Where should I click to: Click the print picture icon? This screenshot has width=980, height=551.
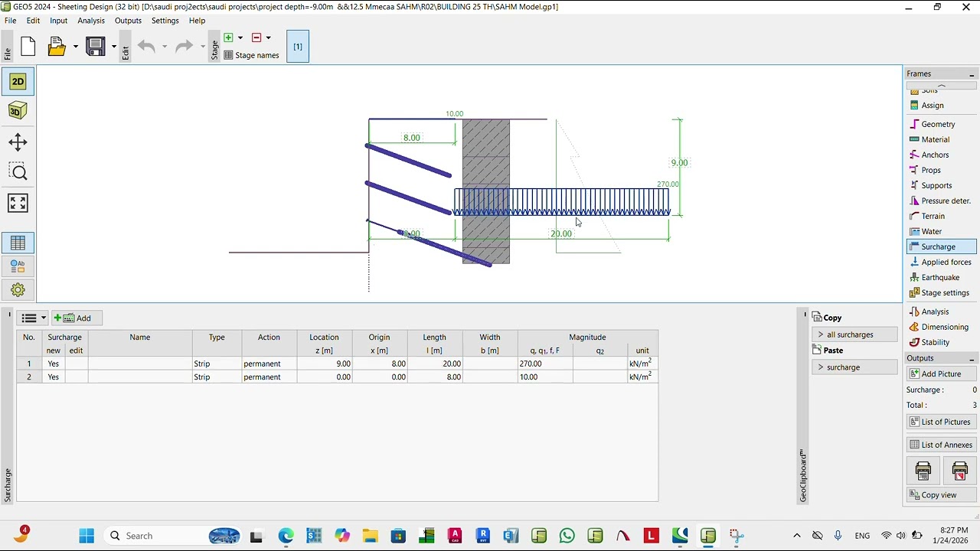923,471
